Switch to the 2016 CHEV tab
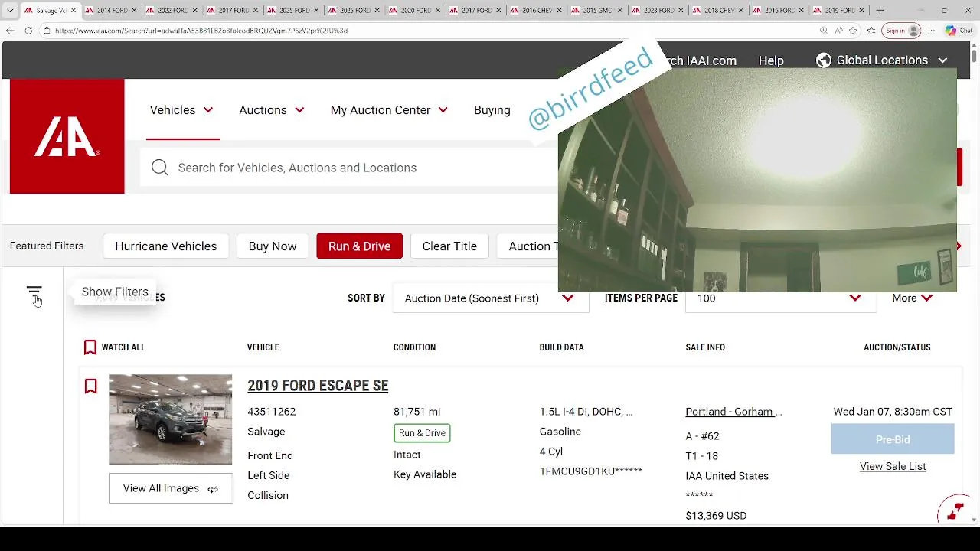Viewport: 980px width, 551px height. coord(536,11)
